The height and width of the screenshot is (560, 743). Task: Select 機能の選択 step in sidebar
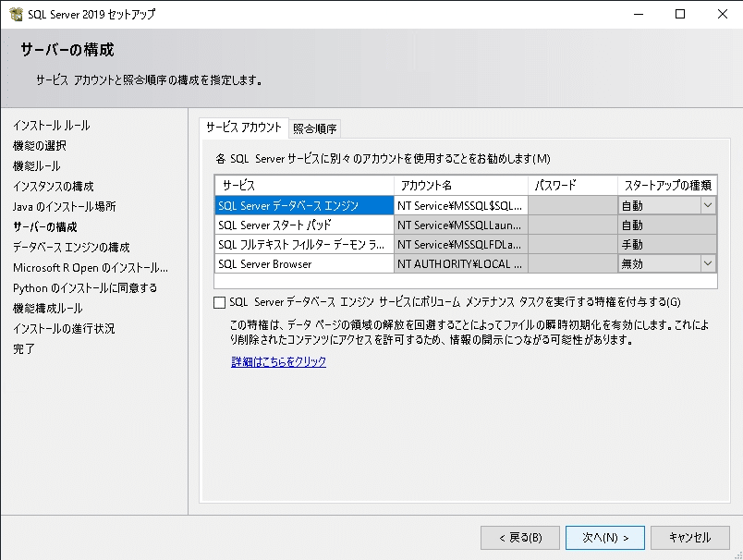point(40,146)
